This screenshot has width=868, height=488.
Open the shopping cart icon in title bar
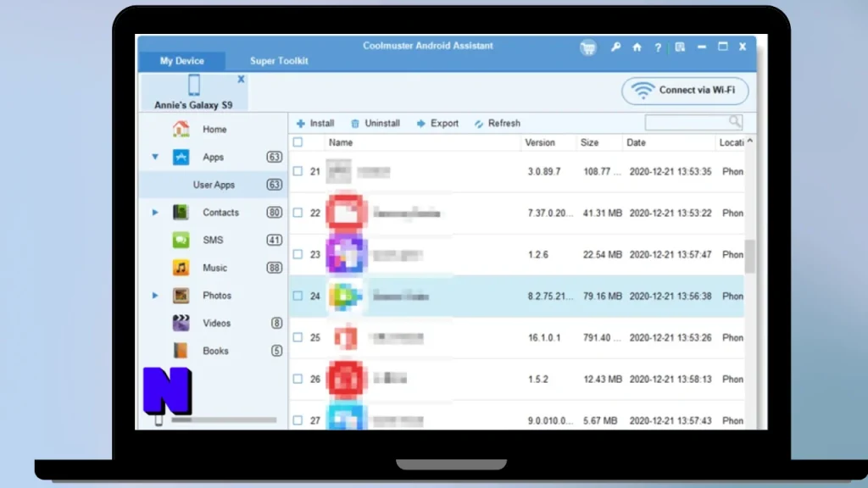coord(588,47)
